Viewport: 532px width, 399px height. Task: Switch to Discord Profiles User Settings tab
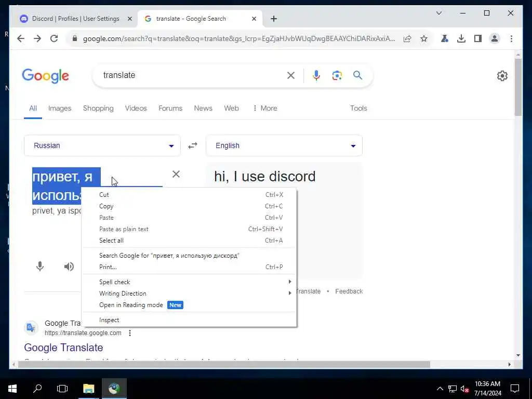tap(75, 19)
